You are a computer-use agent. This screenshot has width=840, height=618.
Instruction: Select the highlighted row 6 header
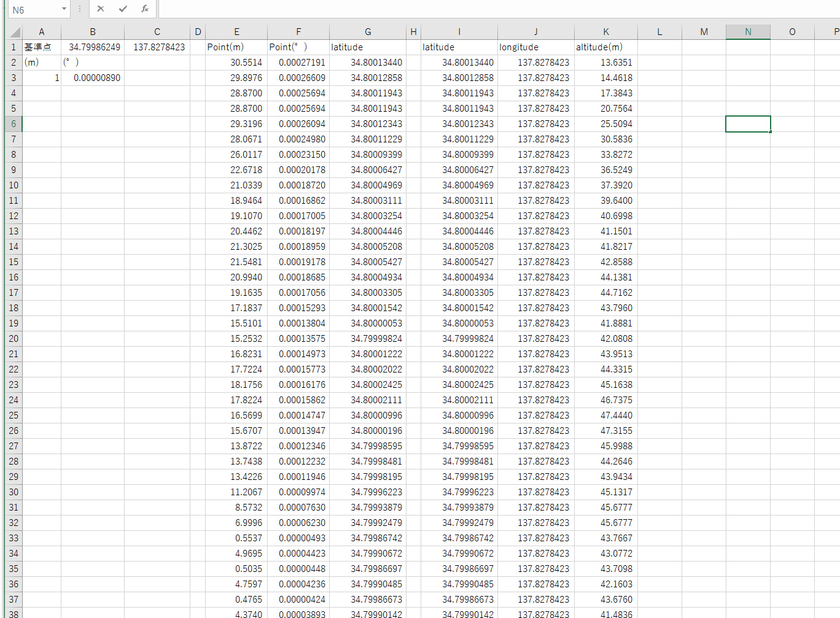tap(14, 124)
